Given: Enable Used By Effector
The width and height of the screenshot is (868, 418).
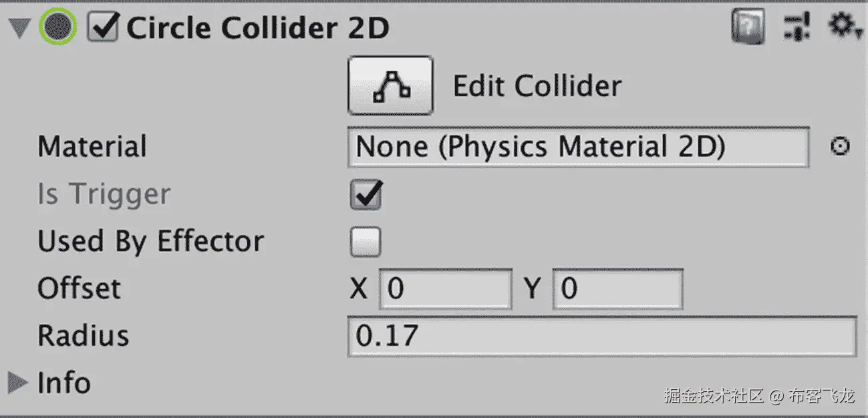Looking at the screenshot, I should pyautogui.click(x=365, y=241).
